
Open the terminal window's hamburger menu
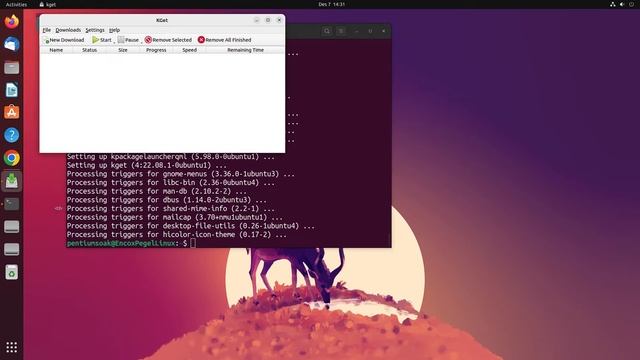pos(341,31)
